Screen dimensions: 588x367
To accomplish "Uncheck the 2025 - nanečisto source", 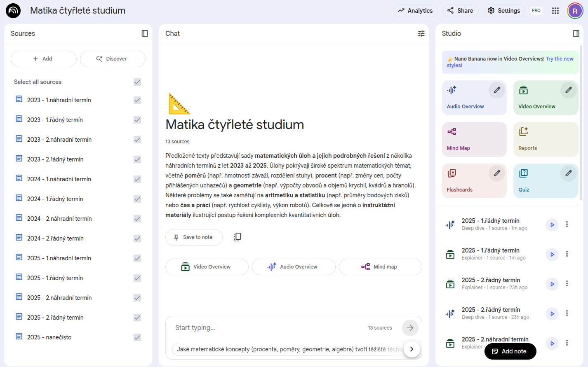I will 137,337.
